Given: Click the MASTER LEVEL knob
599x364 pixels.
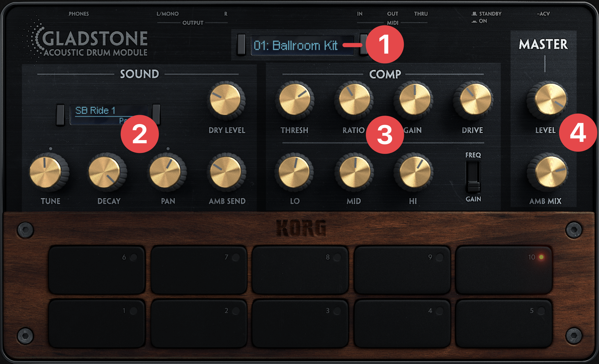Looking at the screenshot, I should click(550, 100).
